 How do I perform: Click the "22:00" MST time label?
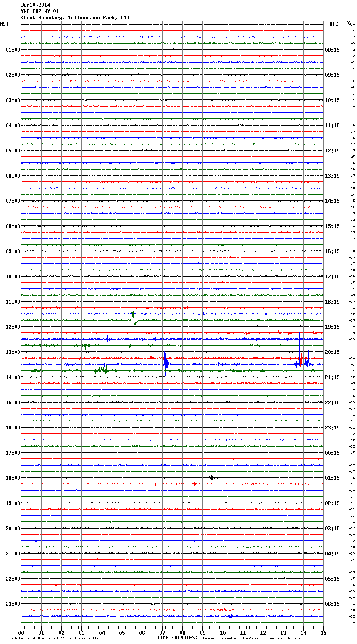click(x=13, y=579)
